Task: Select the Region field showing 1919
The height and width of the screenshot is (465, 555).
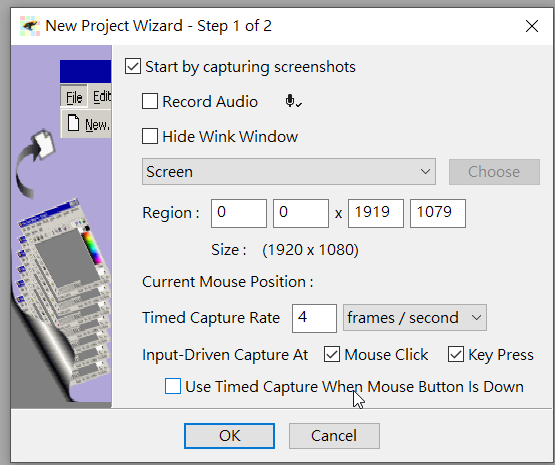Action: point(376,213)
